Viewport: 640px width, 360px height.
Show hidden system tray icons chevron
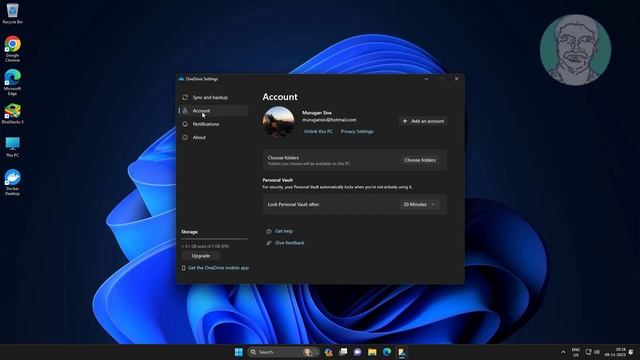[x=563, y=352]
